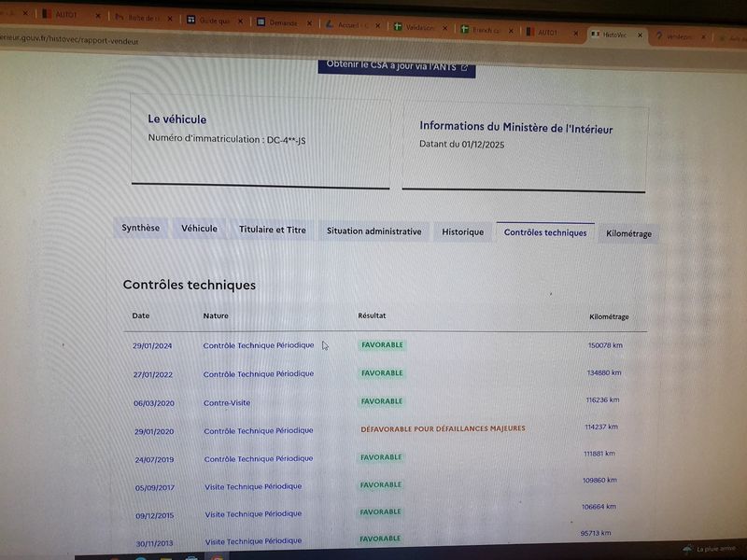Image resolution: width=747 pixels, height=560 pixels.
Task: Click the Date column header
Action: 141,315
